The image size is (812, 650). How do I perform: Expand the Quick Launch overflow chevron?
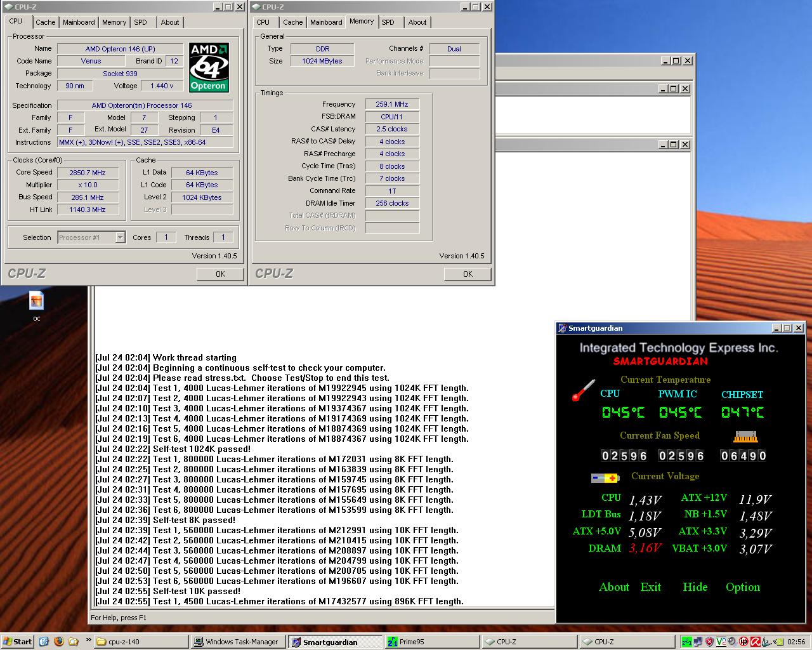point(88,640)
